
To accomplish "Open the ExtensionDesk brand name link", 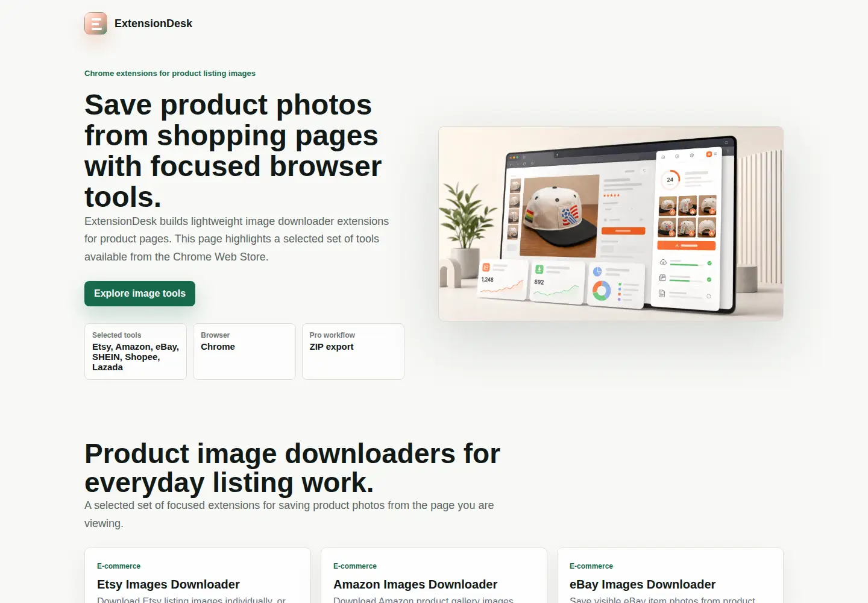I will (153, 24).
